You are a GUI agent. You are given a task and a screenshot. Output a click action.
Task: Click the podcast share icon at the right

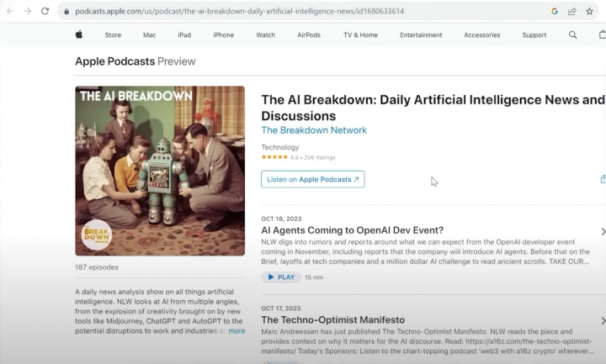pyautogui.click(x=603, y=179)
